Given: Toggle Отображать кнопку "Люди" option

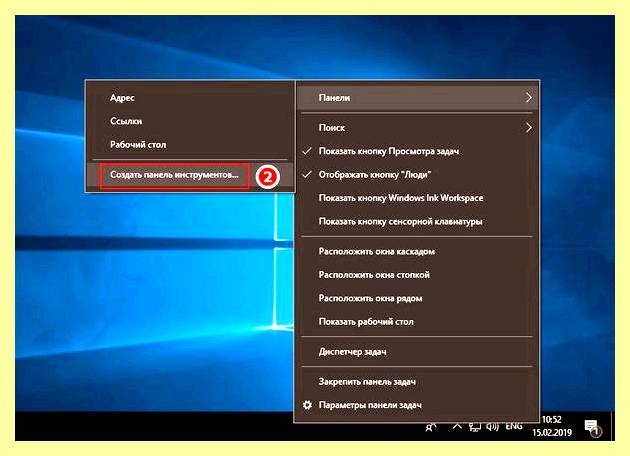Looking at the screenshot, I should 418,174.
